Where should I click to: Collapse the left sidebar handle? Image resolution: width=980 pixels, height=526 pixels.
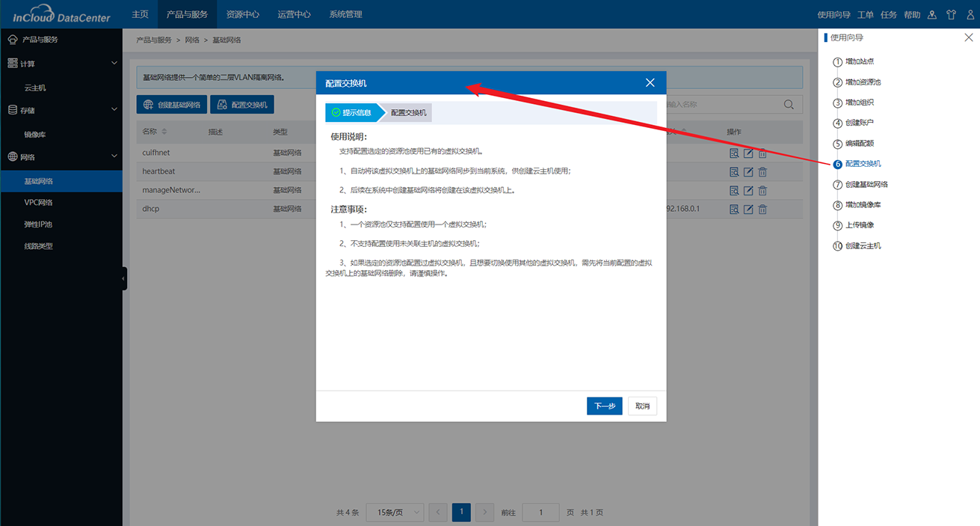point(124,278)
